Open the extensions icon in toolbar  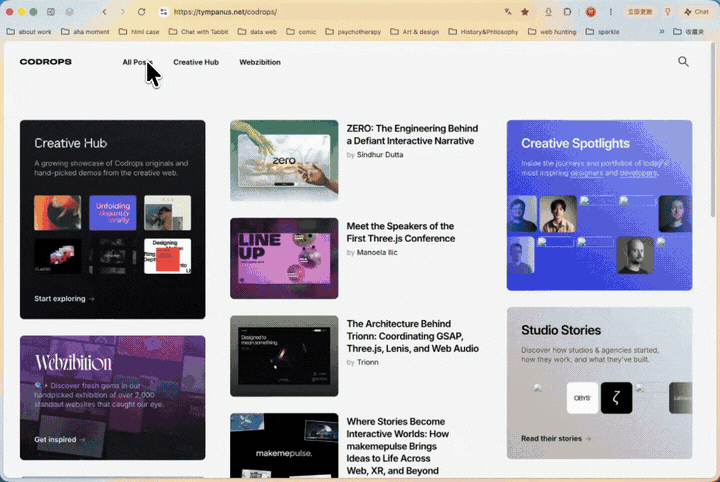[x=568, y=12]
